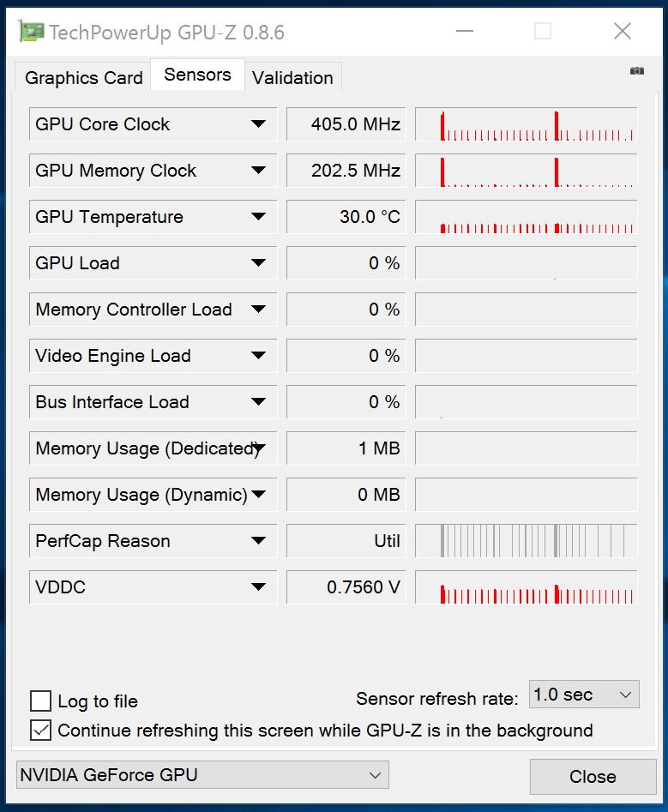Viewport: 668px width, 812px height.
Task: Click the PerfCap Reason graph bar
Action: pos(527,541)
